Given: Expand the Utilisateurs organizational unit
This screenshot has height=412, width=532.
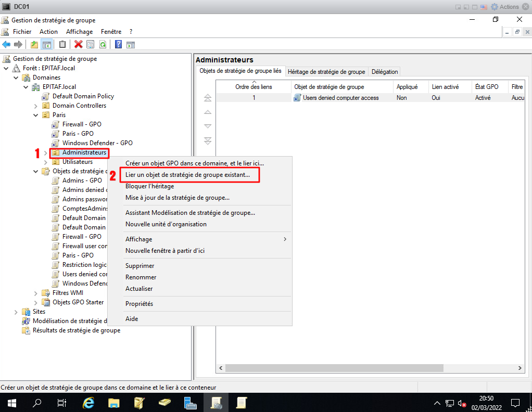Looking at the screenshot, I should click(x=46, y=162).
